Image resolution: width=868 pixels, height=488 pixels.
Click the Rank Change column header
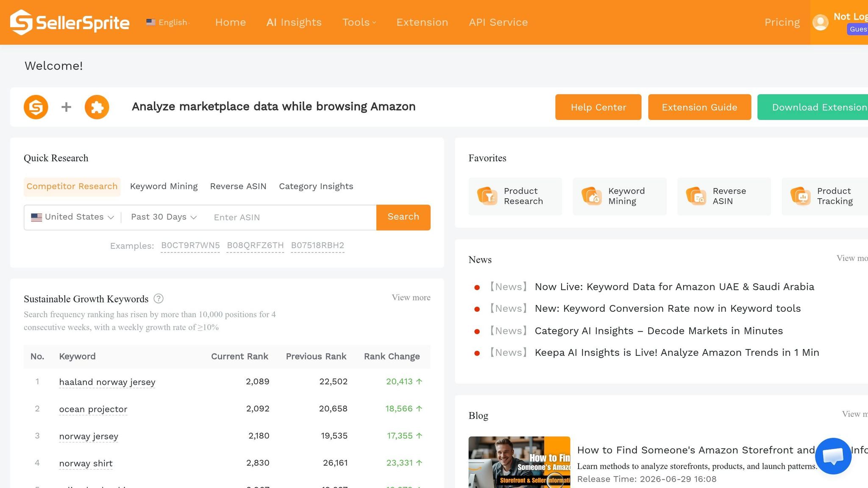392,357
